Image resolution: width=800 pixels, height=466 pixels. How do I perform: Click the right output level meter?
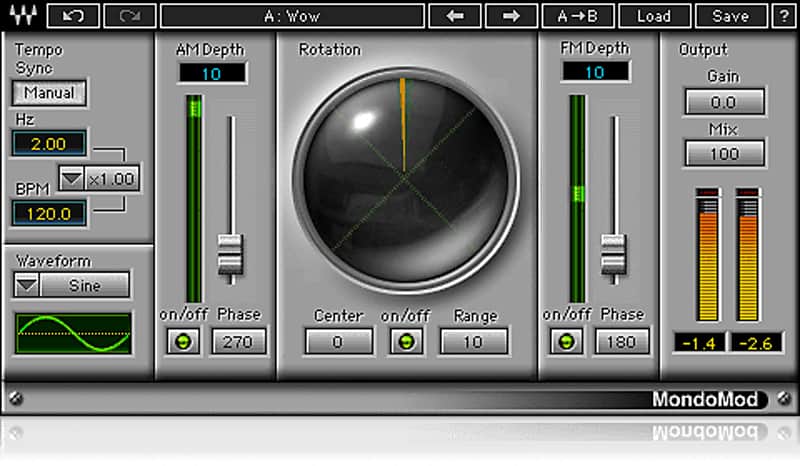tap(747, 254)
